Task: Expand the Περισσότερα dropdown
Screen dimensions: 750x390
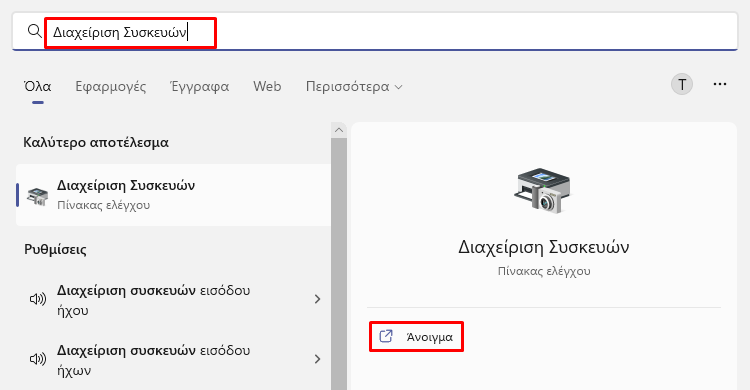Action: (354, 87)
